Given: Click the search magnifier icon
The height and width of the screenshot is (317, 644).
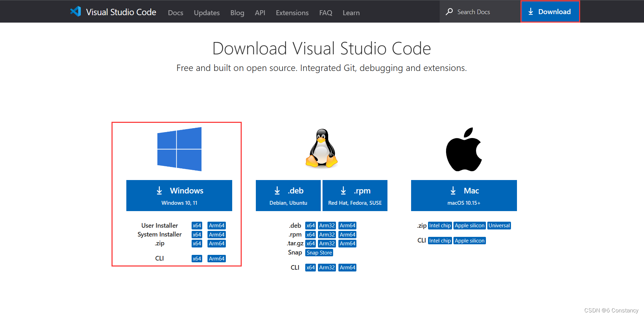Looking at the screenshot, I should (x=449, y=12).
